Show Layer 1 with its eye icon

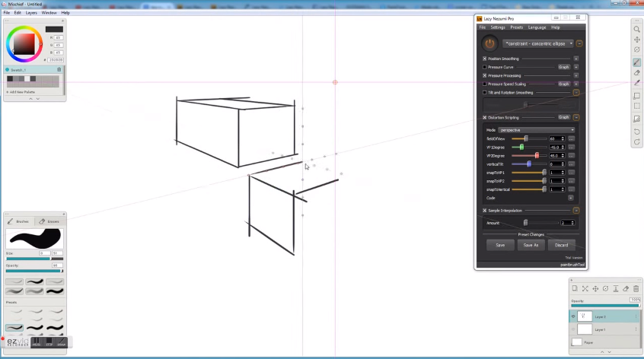click(573, 329)
